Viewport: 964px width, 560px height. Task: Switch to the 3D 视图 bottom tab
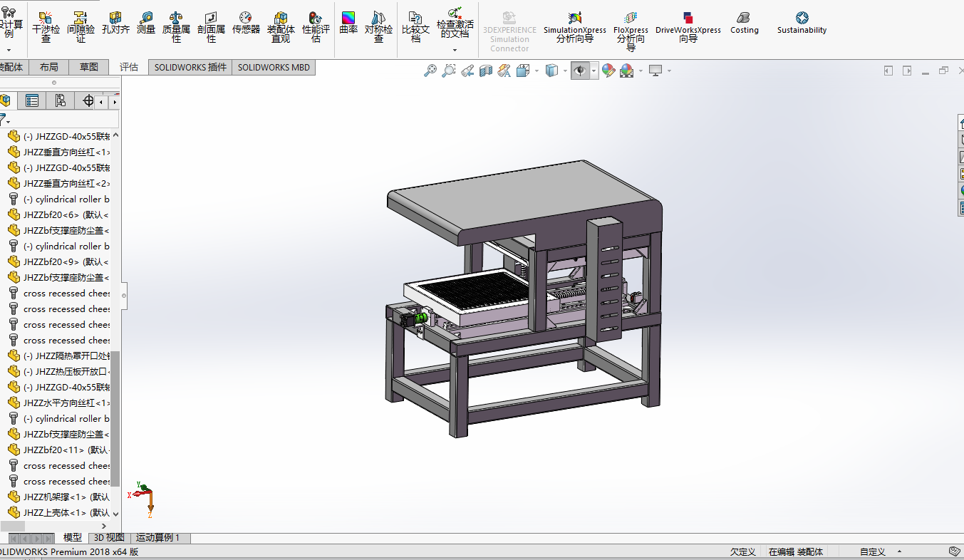(x=109, y=538)
